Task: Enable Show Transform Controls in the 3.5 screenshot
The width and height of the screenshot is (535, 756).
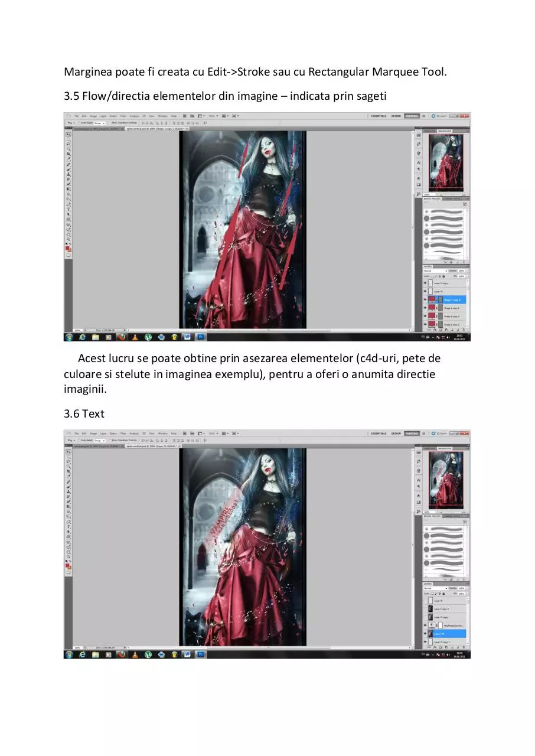Action: click(110, 123)
